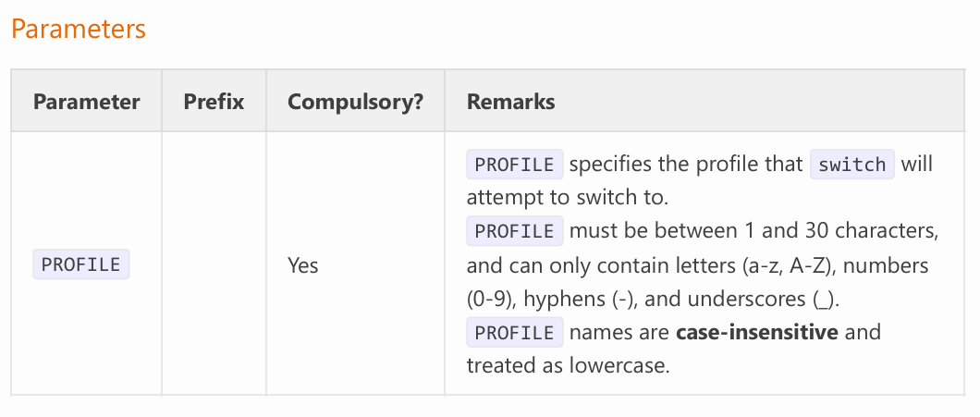This screenshot has height=417, width=980.
Task: Click the '1 and 30 characters' text
Action: (839, 231)
